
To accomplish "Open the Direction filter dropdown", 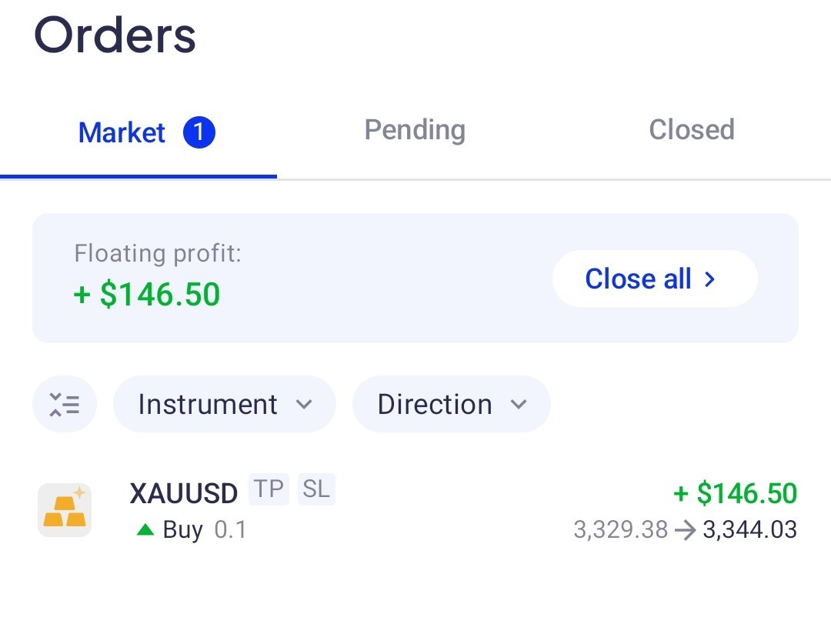I will pos(452,405).
